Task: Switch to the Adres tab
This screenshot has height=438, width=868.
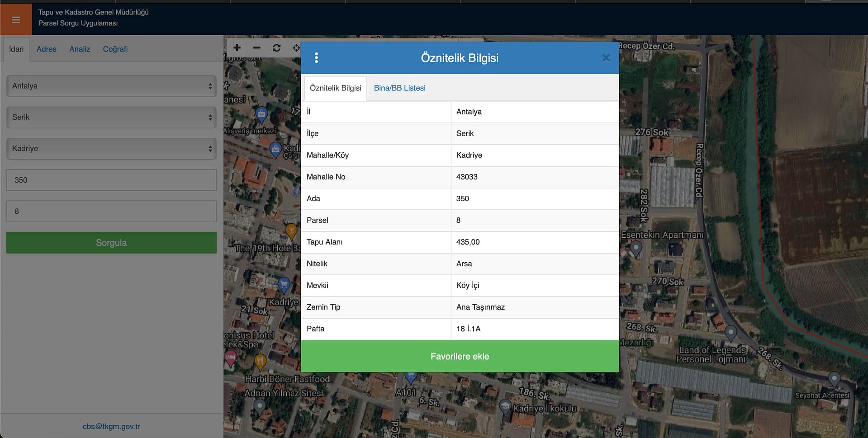Action: (47, 49)
